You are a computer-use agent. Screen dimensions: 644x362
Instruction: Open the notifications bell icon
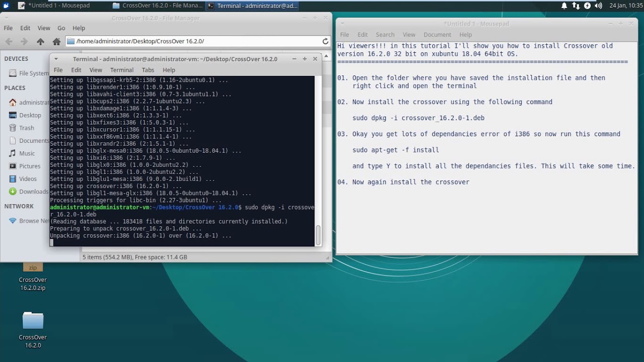tap(564, 6)
